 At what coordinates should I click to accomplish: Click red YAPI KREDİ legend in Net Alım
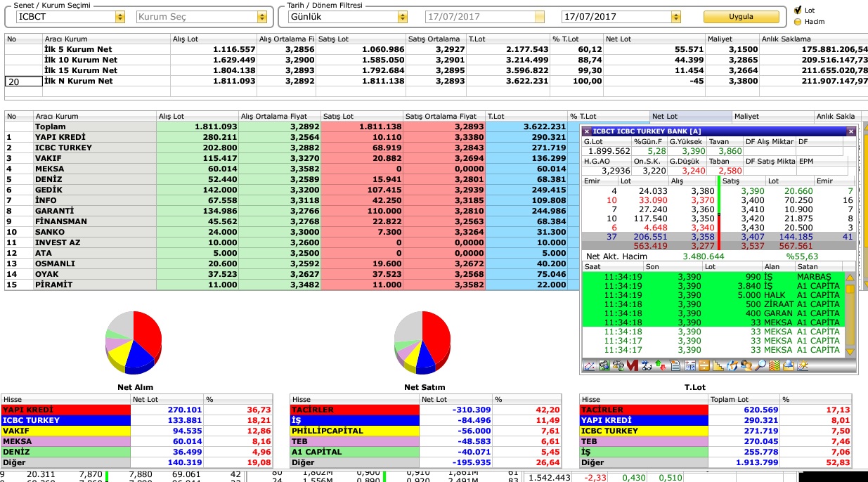[x=65, y=410]
